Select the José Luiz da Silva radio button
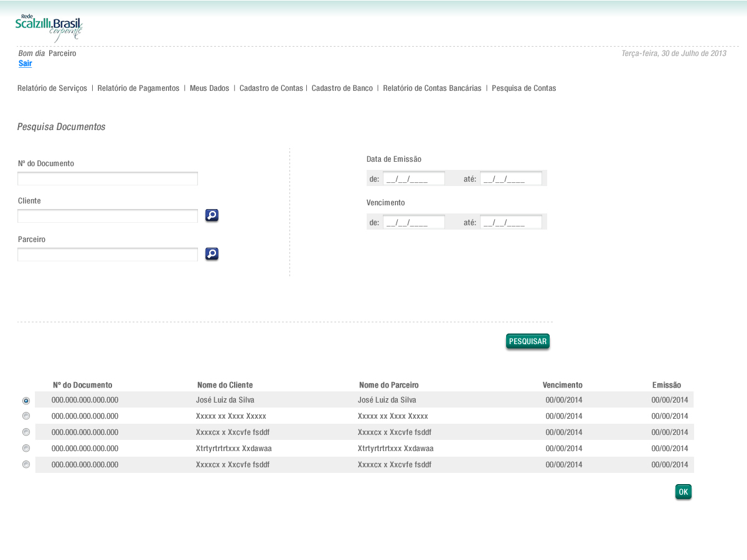Screen dimensions: 747x560 (26, 401)
